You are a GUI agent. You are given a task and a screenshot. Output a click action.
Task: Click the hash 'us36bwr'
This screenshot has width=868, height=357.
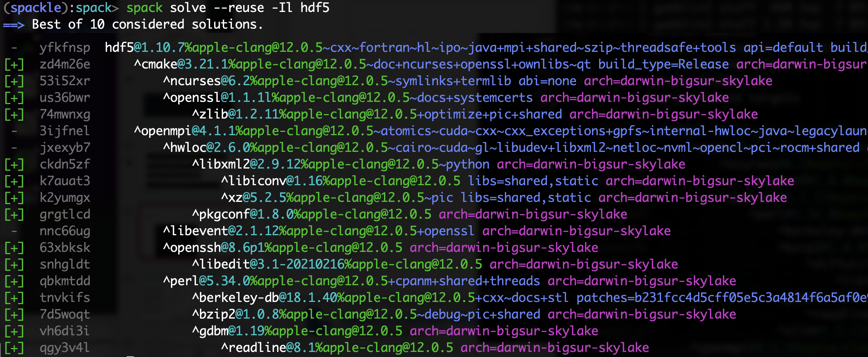pos(65,97)
